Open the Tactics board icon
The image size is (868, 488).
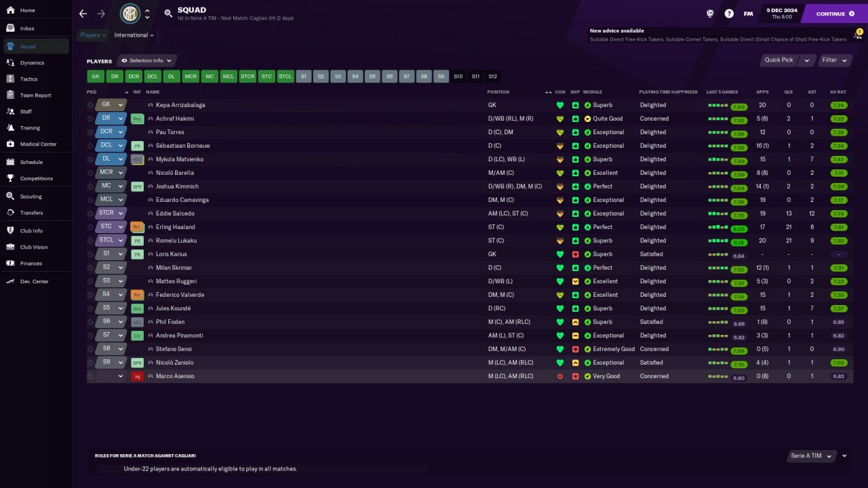coord(10,79)
